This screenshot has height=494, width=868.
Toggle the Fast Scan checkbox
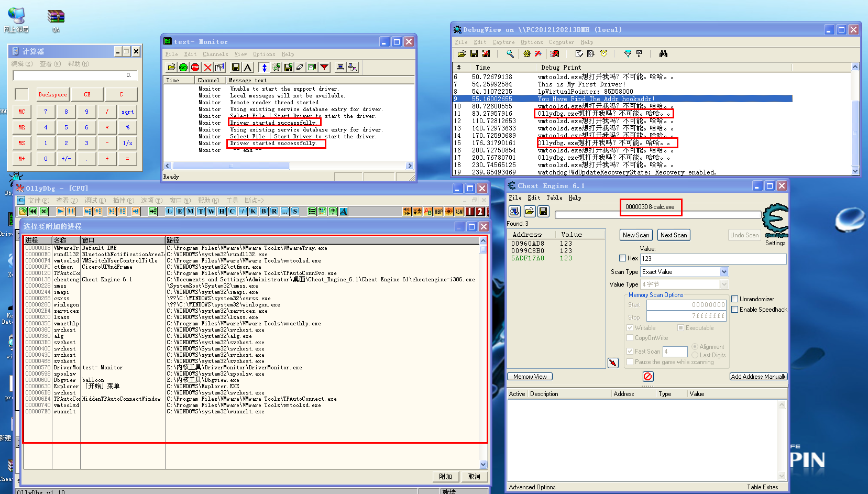click(630, 352)
